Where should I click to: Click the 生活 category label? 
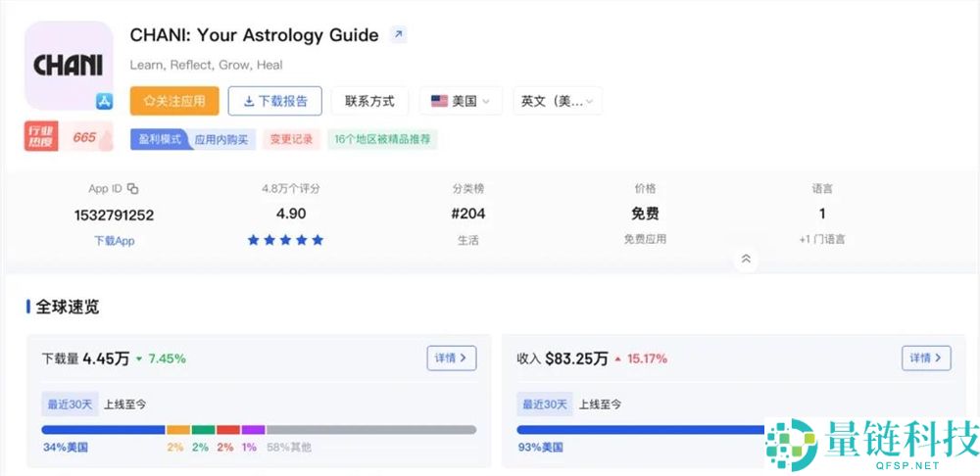(x=468, y=240)
